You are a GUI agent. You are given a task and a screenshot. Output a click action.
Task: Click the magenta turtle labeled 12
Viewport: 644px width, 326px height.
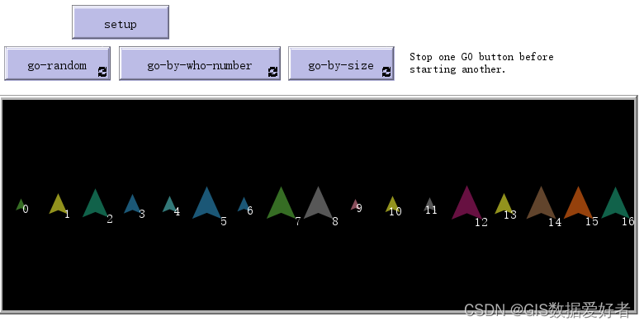pyautogui.click(x=467, y=202)
